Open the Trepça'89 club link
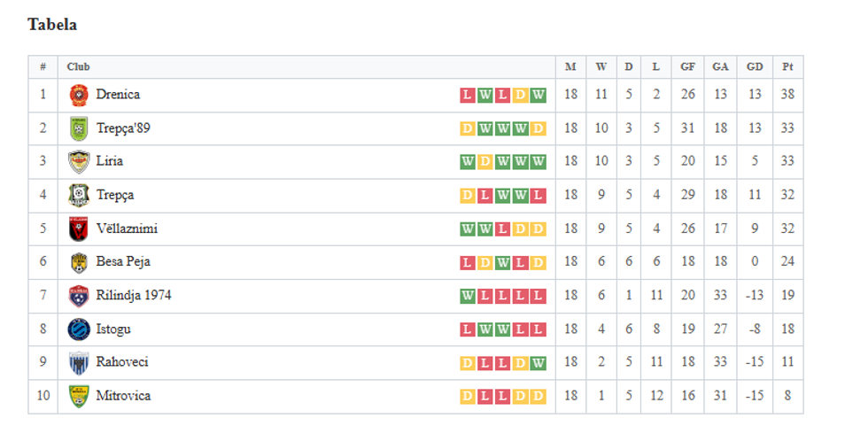Viewport: 868px width, 426px height. [x=123, y=128]
